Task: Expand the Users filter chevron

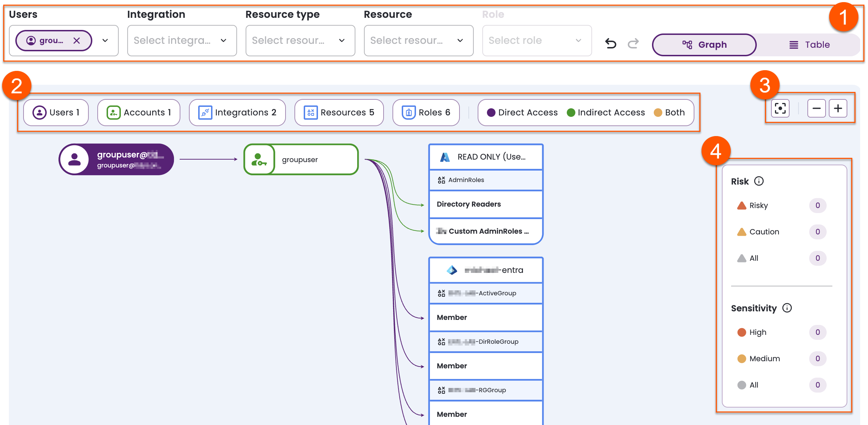Action: tap(105, 41)
